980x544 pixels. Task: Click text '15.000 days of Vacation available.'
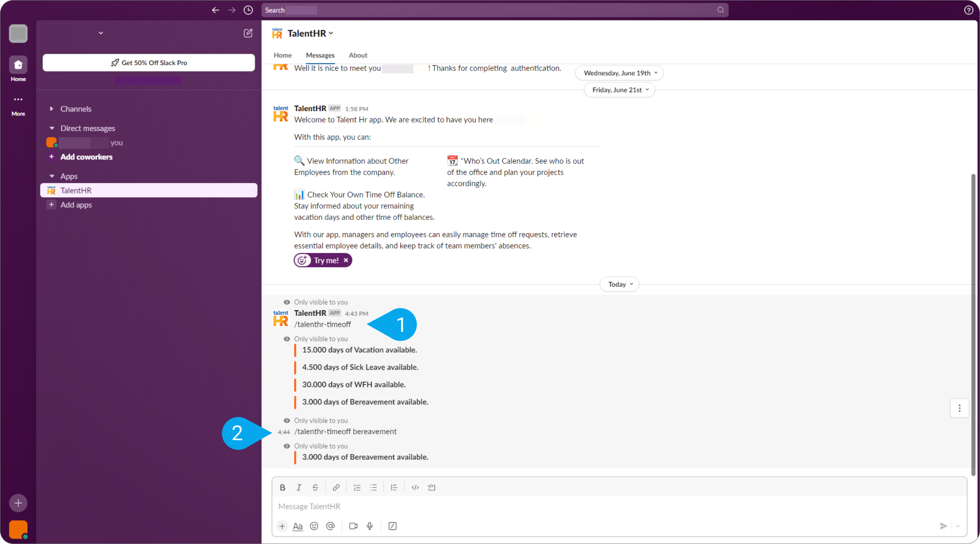(359, 350)
